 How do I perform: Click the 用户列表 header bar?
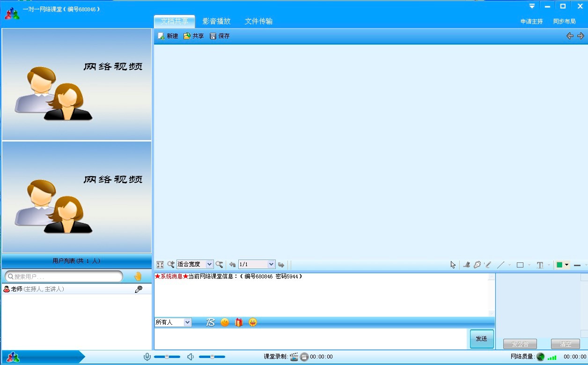77,261
